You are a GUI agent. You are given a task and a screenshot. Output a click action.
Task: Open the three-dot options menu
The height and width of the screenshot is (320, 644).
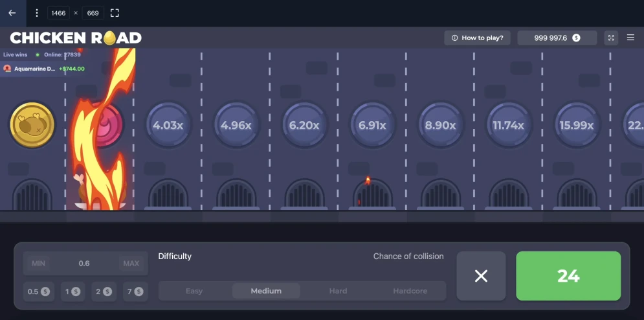point(36,13)
